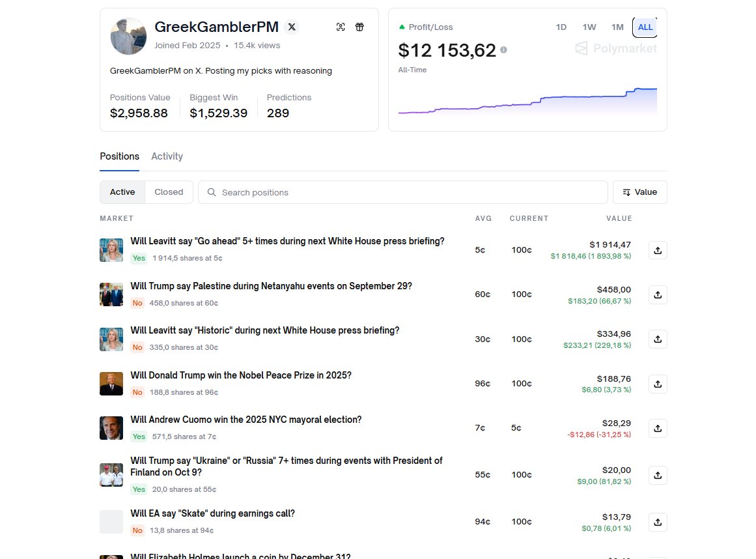This screenshot has width=756, height=559.
Task: Click the Profit/Loss info icon
Action: pos(503,50)
